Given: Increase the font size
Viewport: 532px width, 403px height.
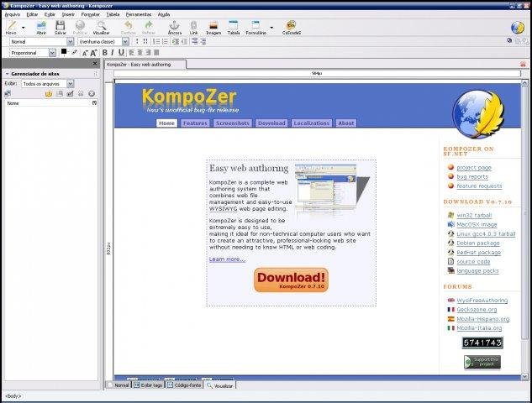Looking at the screenshot, I should (x=93, y=53).
